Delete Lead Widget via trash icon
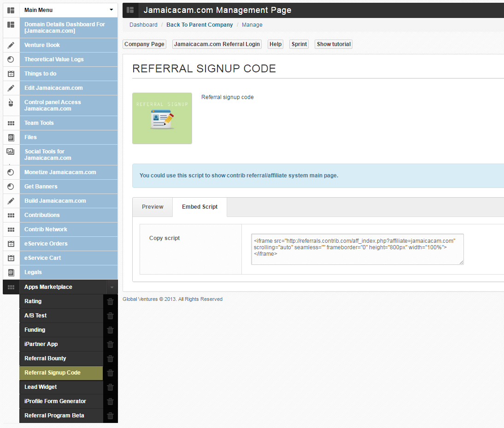 pos(110,387)
